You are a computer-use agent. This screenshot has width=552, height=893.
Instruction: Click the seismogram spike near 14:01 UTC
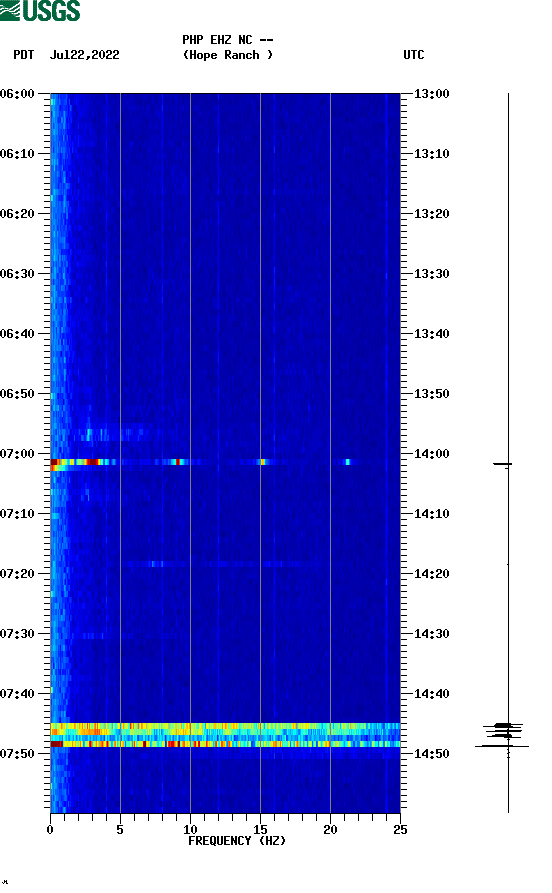point(502,464)
